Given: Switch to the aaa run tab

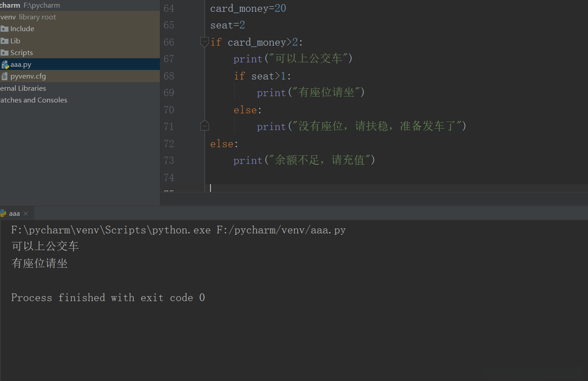Looking at the screenshot, I should [x=14, y=214].
